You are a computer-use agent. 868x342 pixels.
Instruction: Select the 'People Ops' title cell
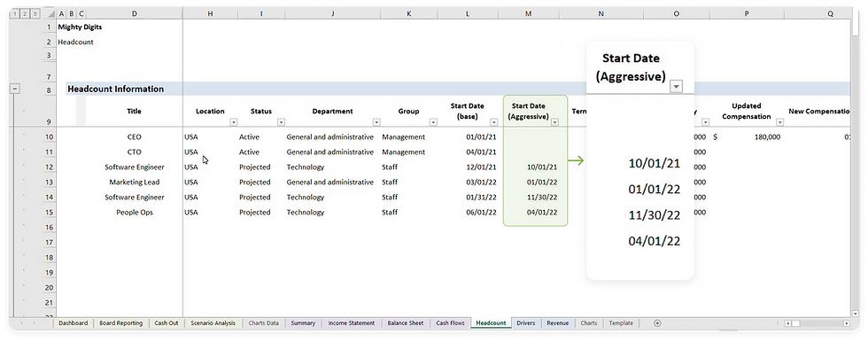point(134,212)
